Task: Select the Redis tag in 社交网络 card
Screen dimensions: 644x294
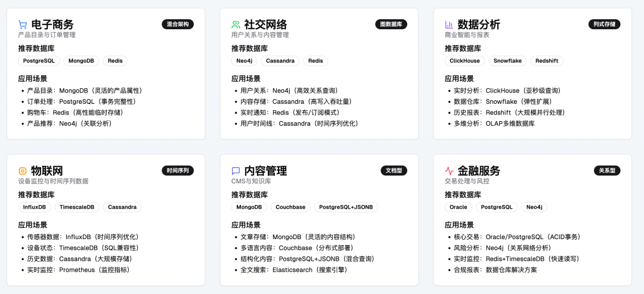Action: 316,61
